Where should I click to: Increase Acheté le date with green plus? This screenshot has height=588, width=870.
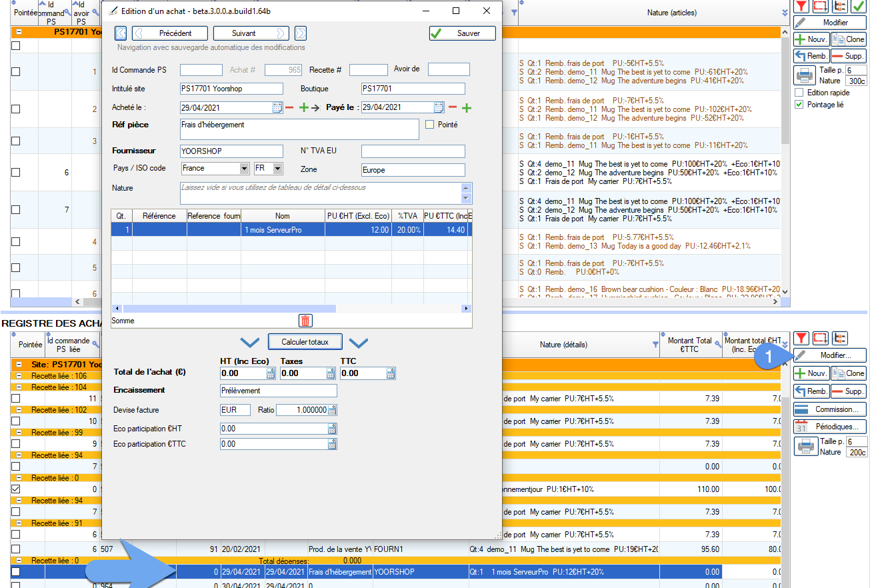click(304, 108)
